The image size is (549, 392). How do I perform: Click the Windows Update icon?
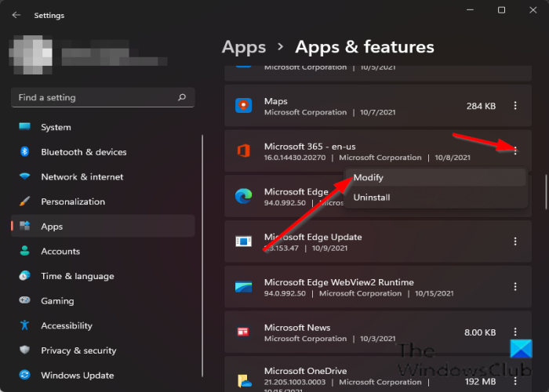click(x=24, y=376)
